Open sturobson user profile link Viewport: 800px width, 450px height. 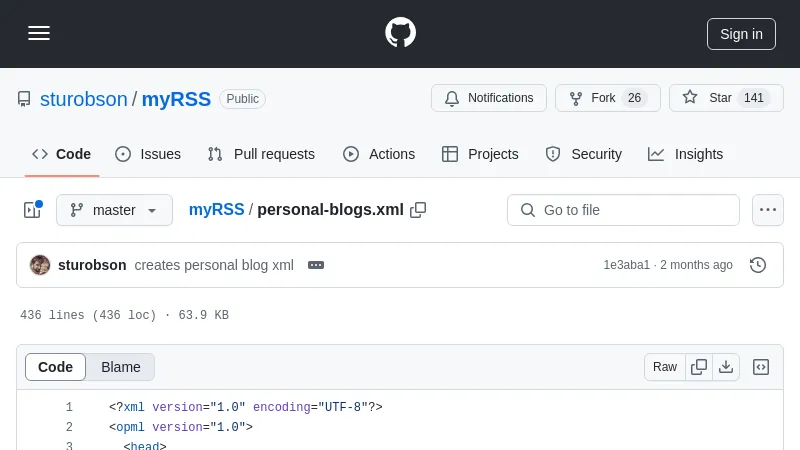click(x=84, y=99)
